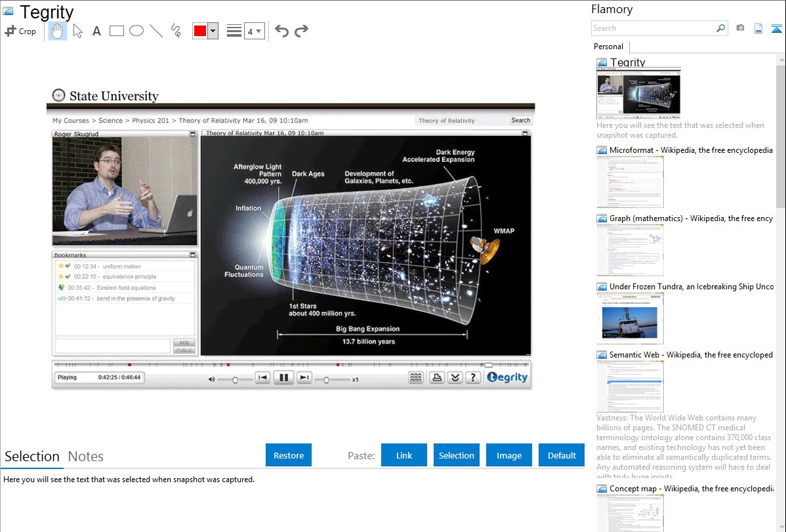Collapse the Bookmarks panel
Viewport: 786px width, 532px height.
click(192, 255)
